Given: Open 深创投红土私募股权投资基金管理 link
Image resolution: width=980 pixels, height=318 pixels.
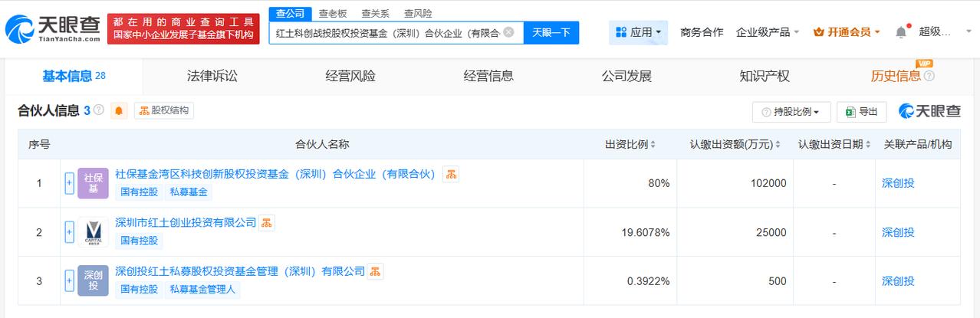Looking at the screenshot, I should (x=240, y=271).
